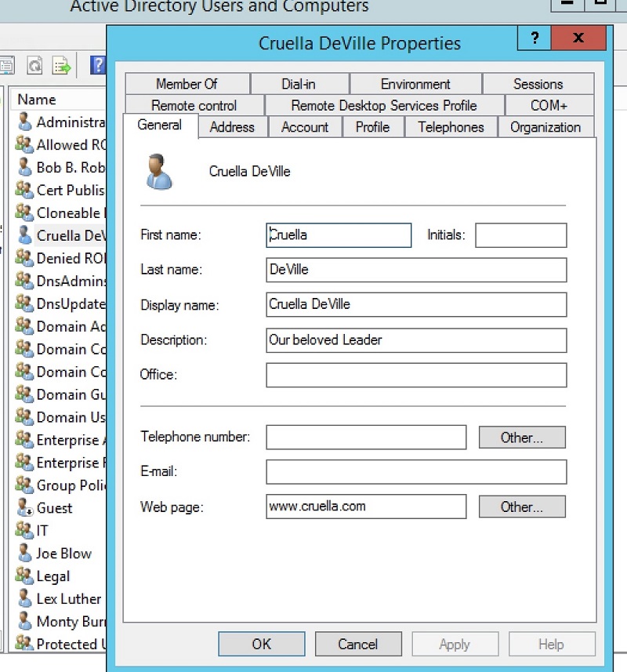
Task: Open the Environment tab
Action: [415, 84]
